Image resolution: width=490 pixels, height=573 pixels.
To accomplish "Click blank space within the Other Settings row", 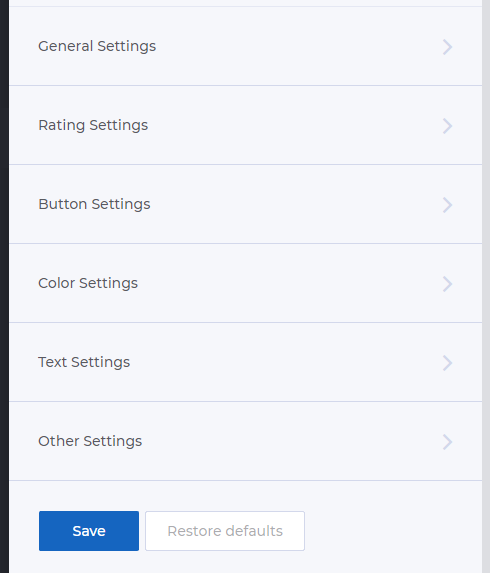I will tap(285, 441).
